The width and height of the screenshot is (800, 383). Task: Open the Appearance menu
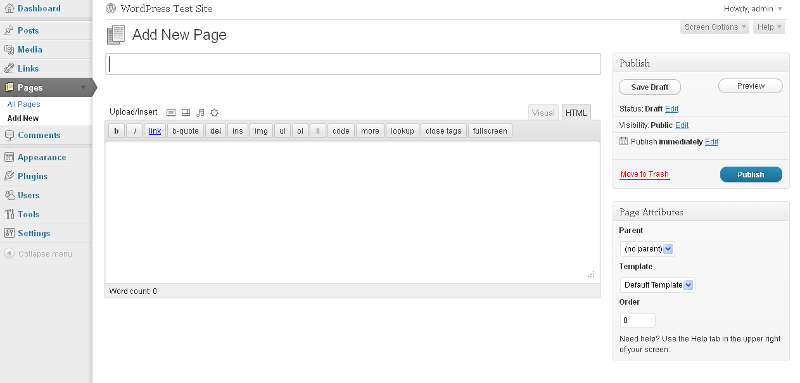[42, 157]
